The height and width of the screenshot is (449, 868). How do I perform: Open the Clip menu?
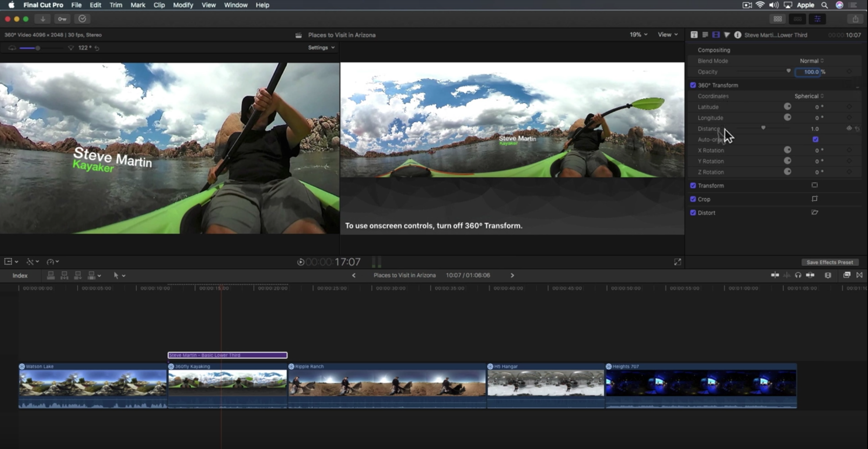(159, 5)
